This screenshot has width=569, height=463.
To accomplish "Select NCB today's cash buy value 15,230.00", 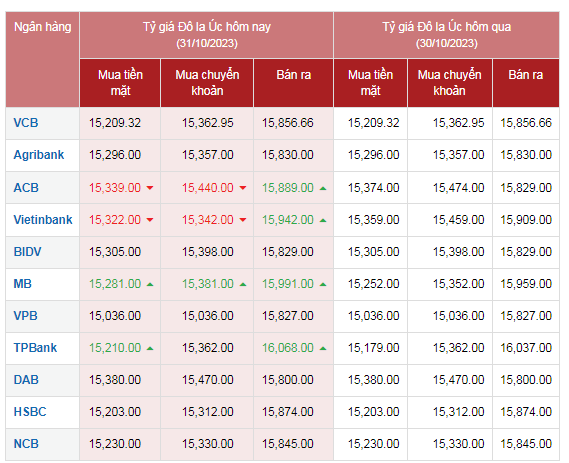I will (115, 443).
